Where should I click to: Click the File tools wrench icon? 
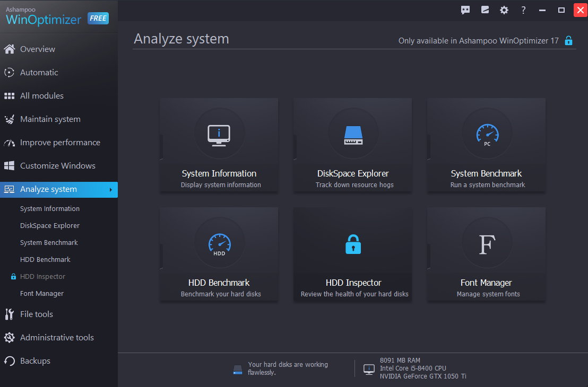click(x=10, y=314)
